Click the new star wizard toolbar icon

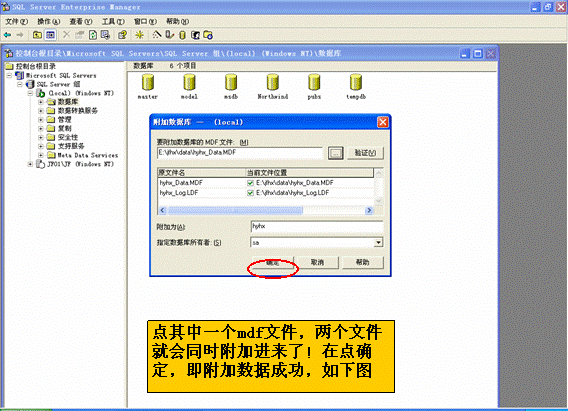(139, 35)
